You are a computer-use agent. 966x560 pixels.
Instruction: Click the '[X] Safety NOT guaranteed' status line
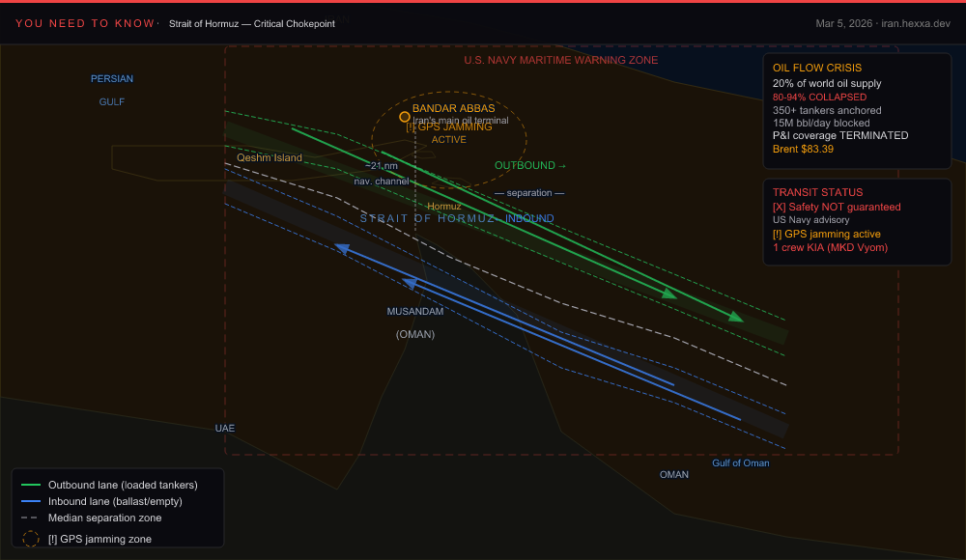click(x=837, y=207)
